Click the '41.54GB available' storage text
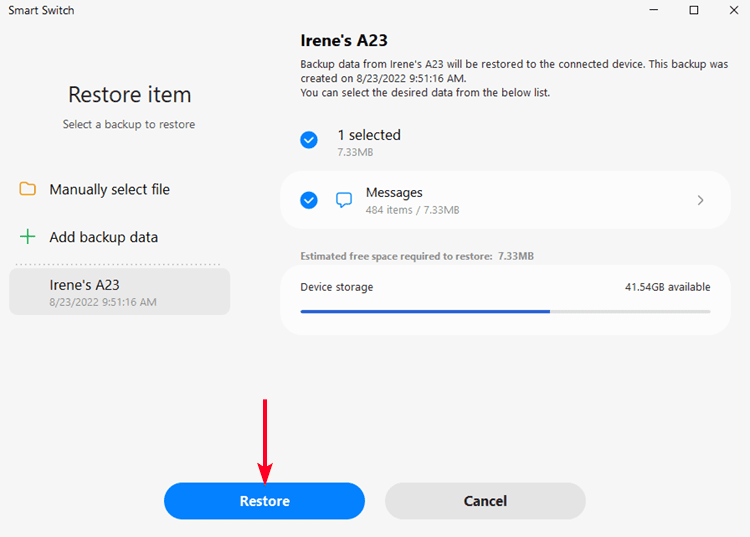The width and height of the screenshot is (750, 537). 667,287
